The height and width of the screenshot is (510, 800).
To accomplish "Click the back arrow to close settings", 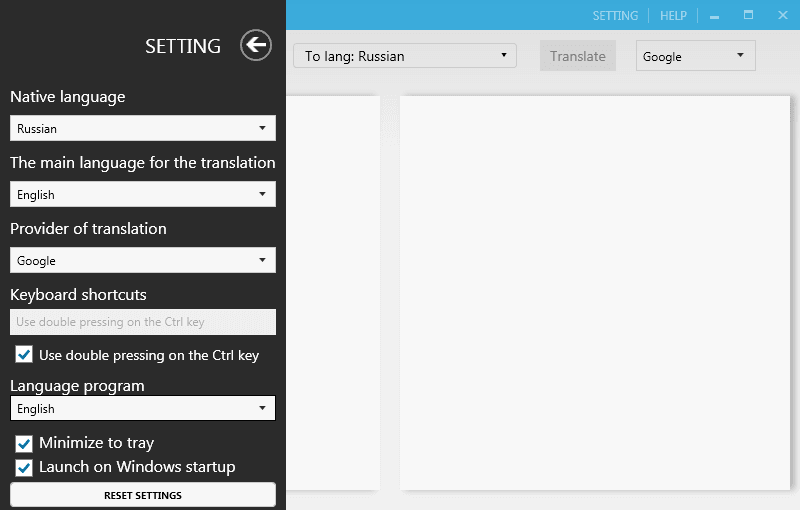I will coord(256,45).
